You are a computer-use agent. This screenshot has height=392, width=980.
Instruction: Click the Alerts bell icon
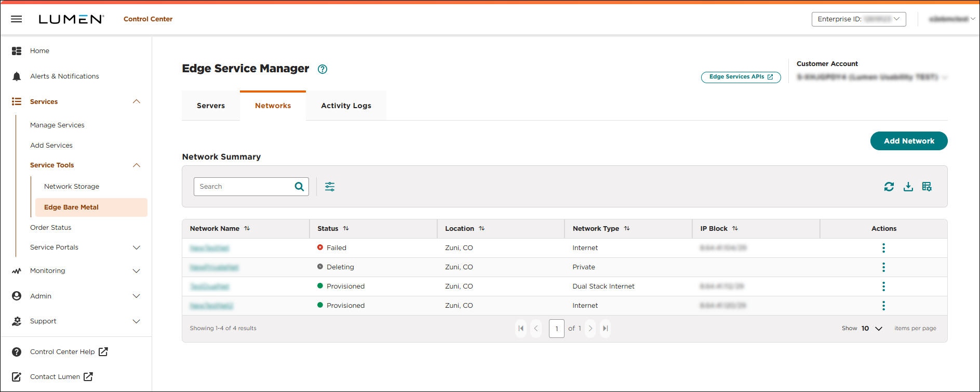click(17, 76)
